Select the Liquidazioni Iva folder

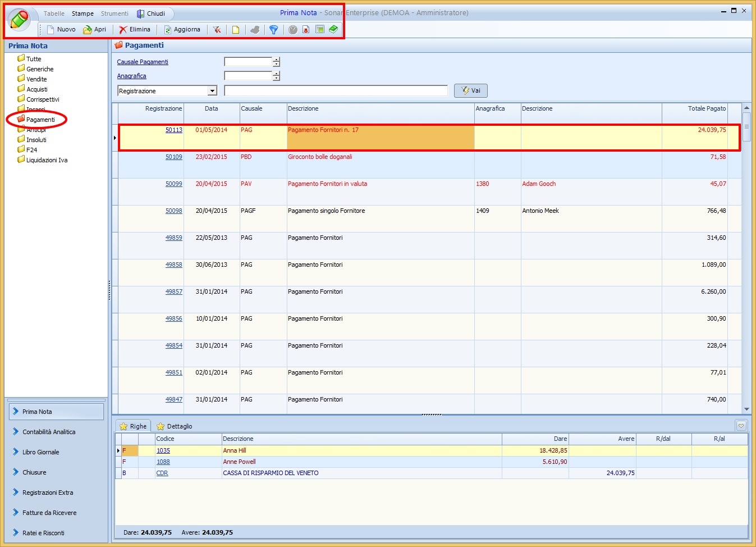[x=47, y=160]
